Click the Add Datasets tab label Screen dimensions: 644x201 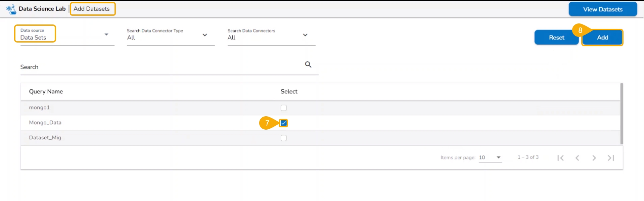coord(92,9)
